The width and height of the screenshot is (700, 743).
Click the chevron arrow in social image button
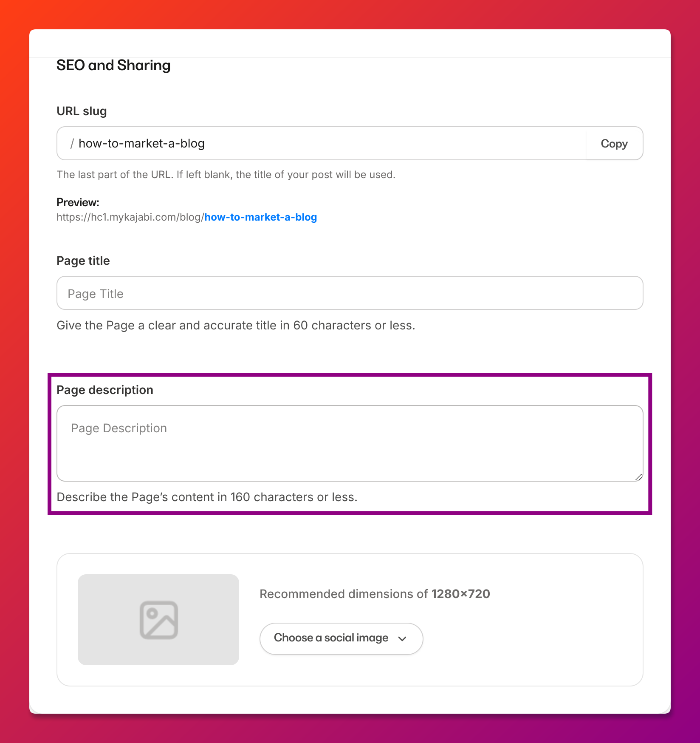point(403,639)
